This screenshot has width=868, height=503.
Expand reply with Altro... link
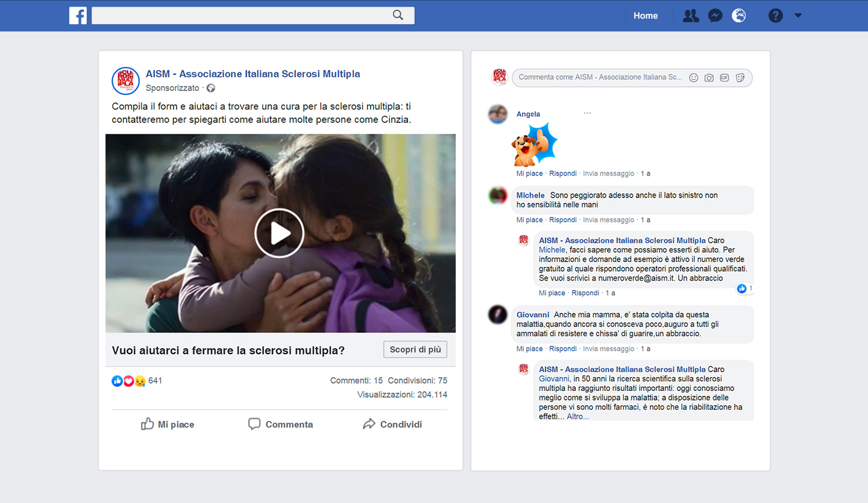[x=578, y=417]
